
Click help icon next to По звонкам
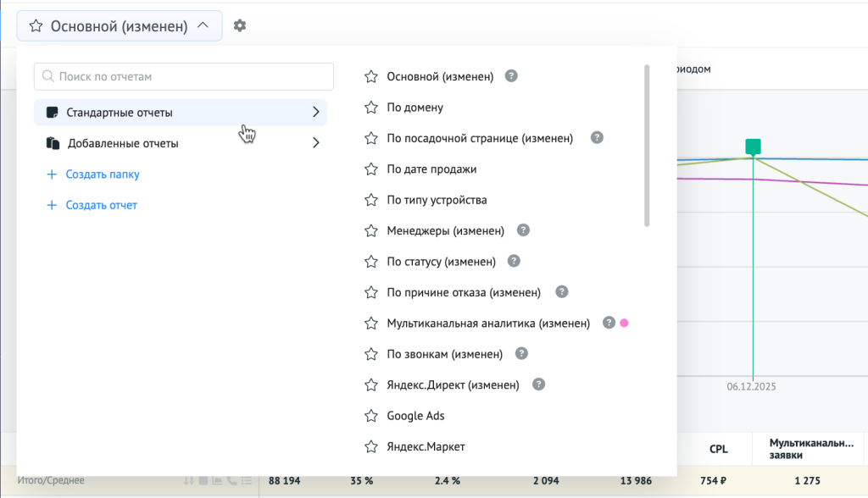point(522,354)
